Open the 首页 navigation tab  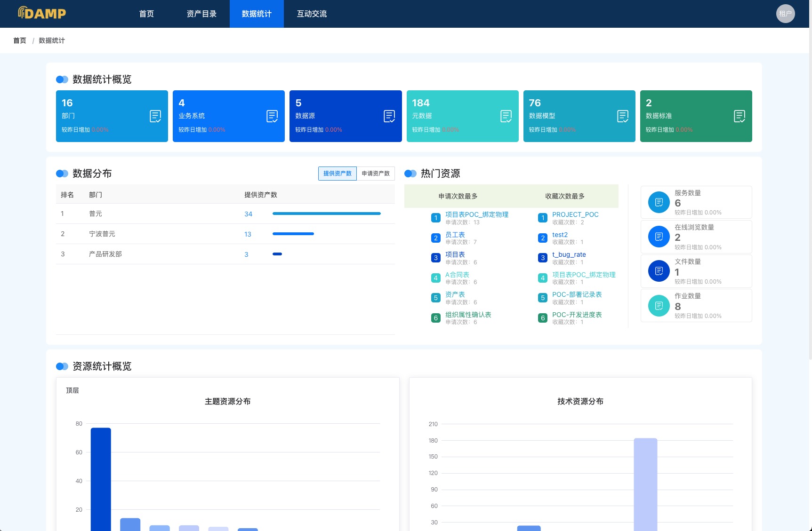[146, 14]
